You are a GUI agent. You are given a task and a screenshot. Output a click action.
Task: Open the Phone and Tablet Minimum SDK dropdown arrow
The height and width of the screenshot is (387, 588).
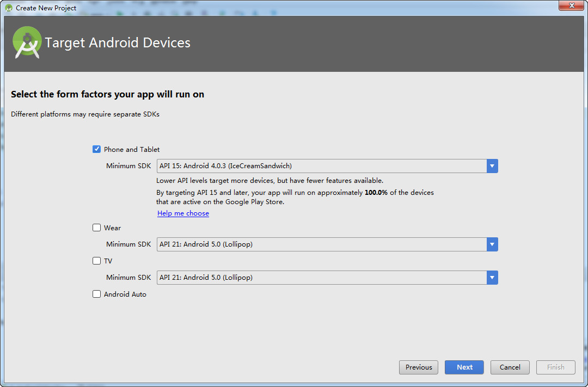click(x=492, y=166)
